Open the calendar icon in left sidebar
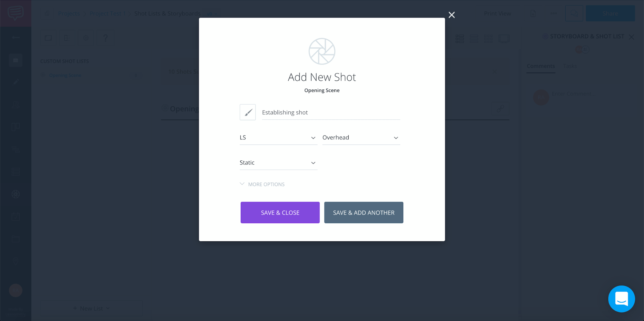The height and width of the screenshot is (321, 644). (x=15, y=217)
